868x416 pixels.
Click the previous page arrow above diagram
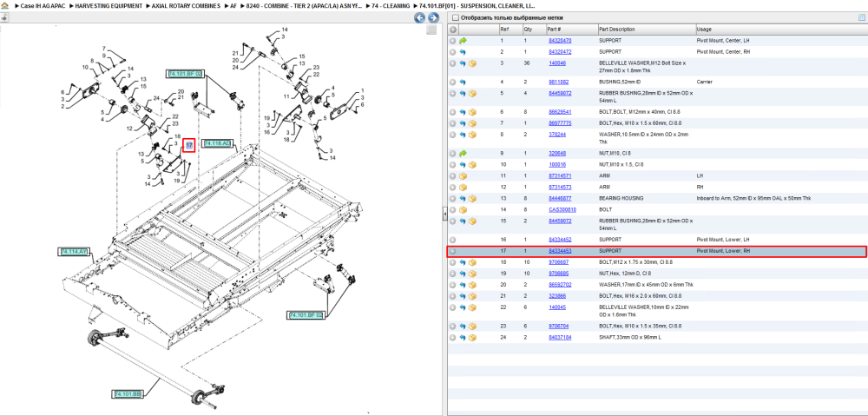[420, 17]
